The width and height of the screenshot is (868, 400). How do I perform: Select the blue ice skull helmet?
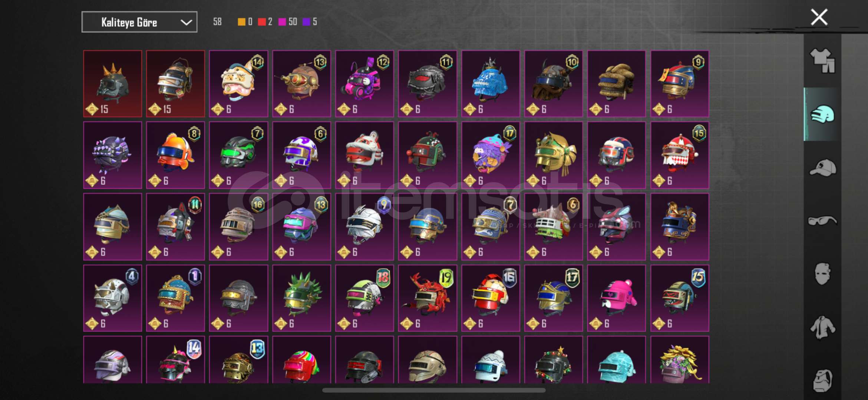pyautogui.click(x=491, y=84)
